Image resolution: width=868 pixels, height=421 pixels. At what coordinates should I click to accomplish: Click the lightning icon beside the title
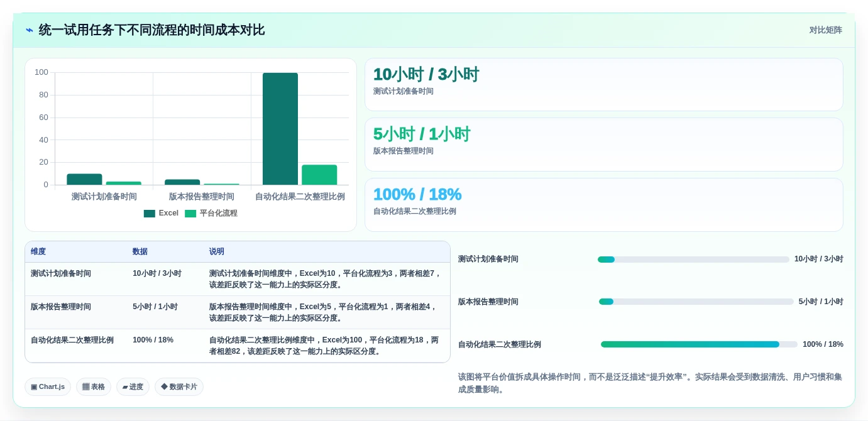[x=30, y=30]
